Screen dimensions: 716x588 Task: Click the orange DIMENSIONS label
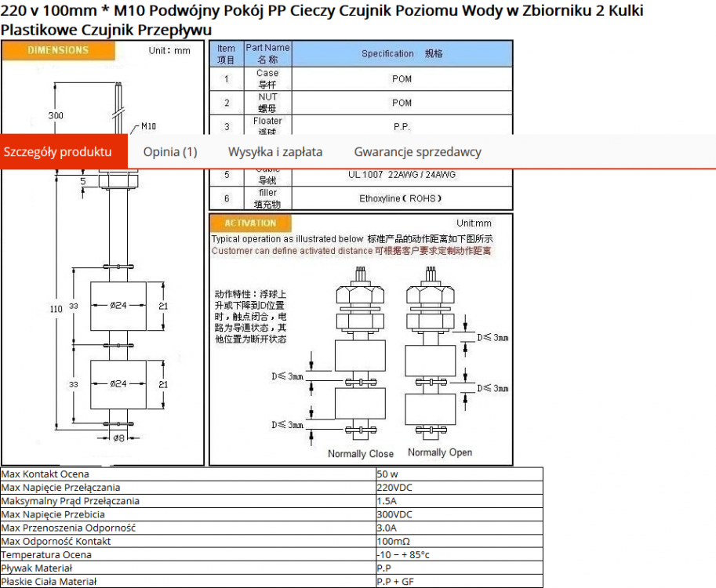click(57, 49)
